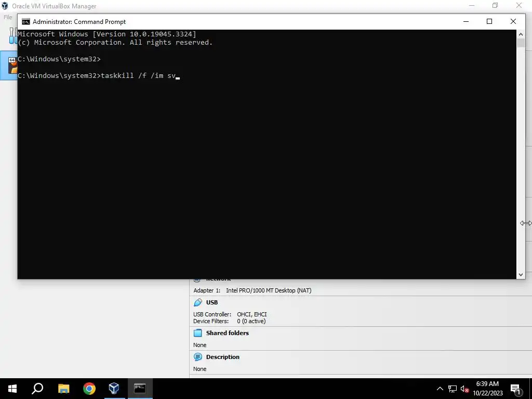Image resolution: width=532 pixels, height=399 pixels.
Task: Click the None value under Shared folders
Action: [x=200, y=345]
